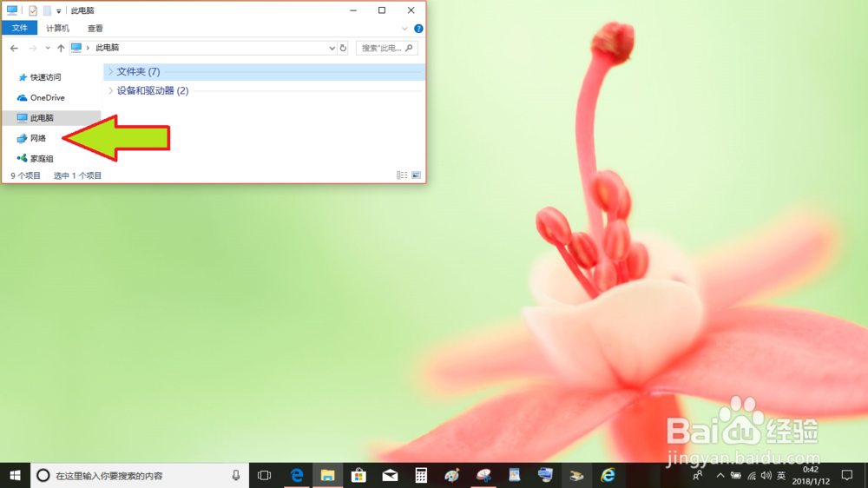Click 此电脑 breadcrumb in address bar
This screenshot has width=868, height=488.
107,48
